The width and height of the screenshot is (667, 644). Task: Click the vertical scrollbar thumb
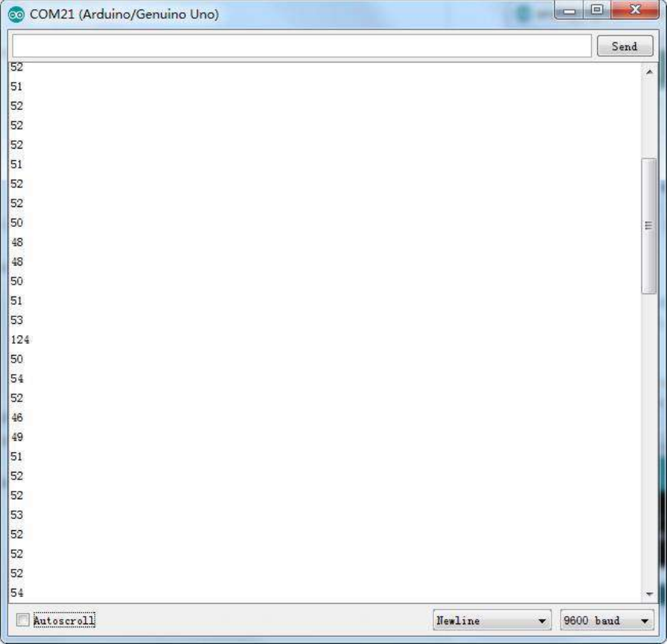(x=649, y=226)
